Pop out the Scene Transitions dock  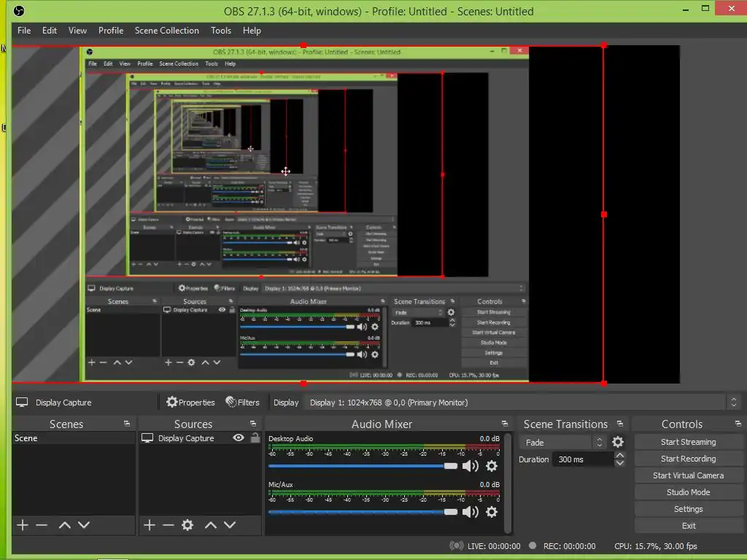click(620, 424)
